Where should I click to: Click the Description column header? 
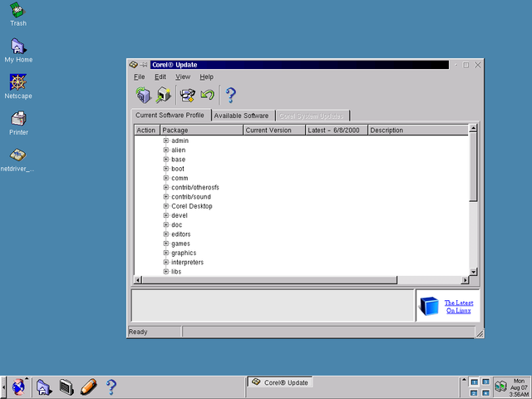click(x=418, y=131)
